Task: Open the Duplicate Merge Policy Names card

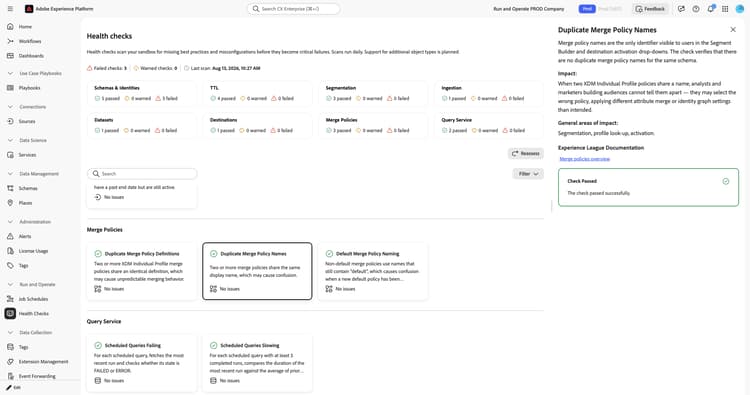Action: click(x=257, y=271)
